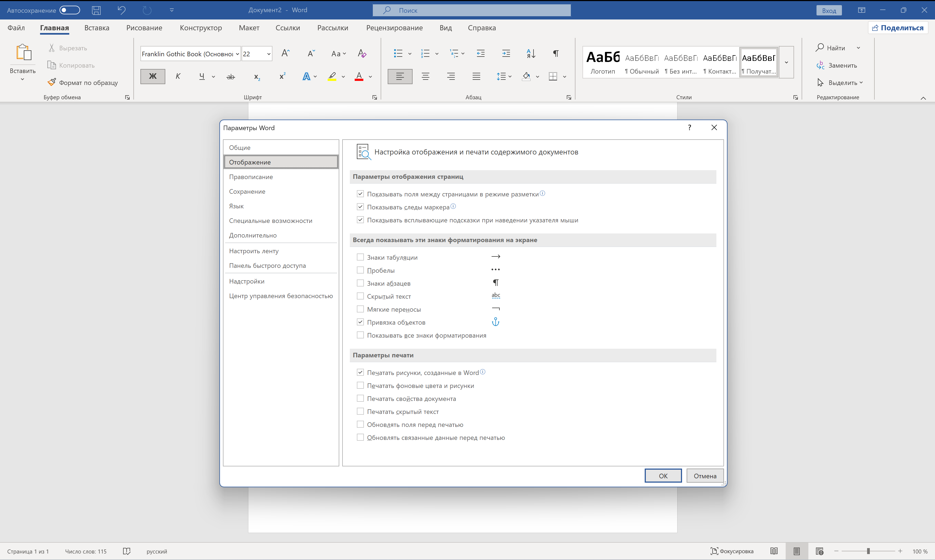Select Advanced category in options list
This screenshot has width=935, height=560.
point(252,235)
